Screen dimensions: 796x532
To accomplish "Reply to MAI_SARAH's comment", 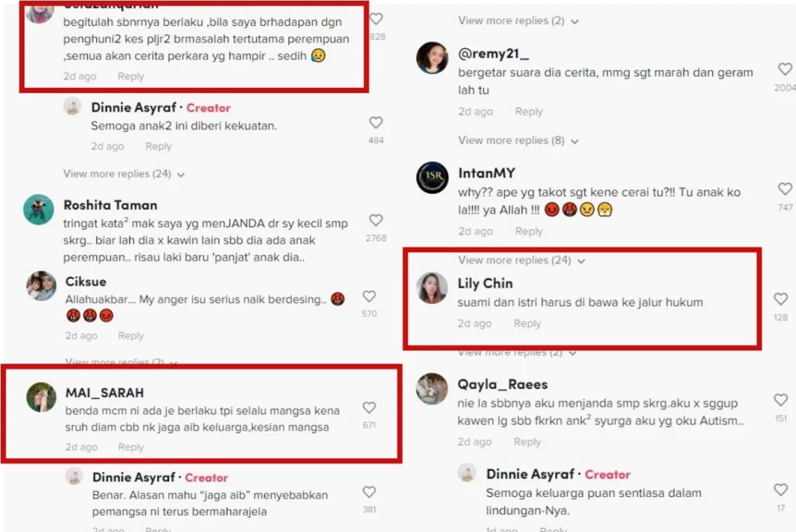I will tap(131, 448).
